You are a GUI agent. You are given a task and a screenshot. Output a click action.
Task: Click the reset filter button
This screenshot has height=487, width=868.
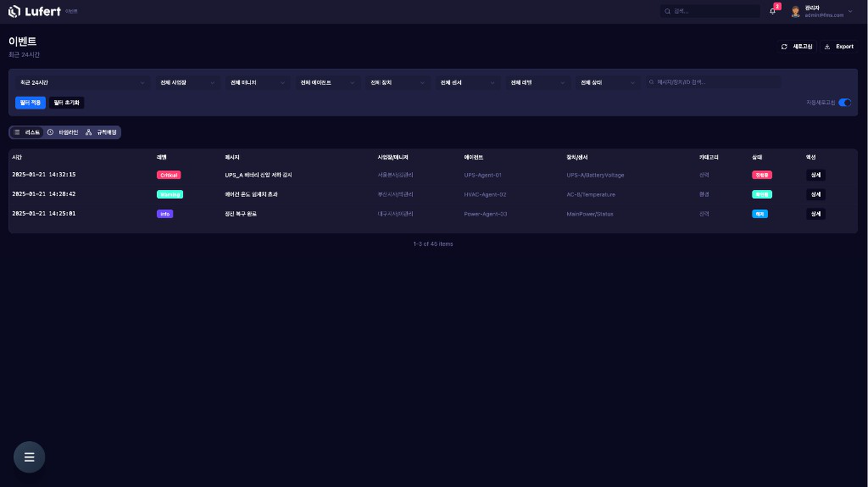point(67,103)
